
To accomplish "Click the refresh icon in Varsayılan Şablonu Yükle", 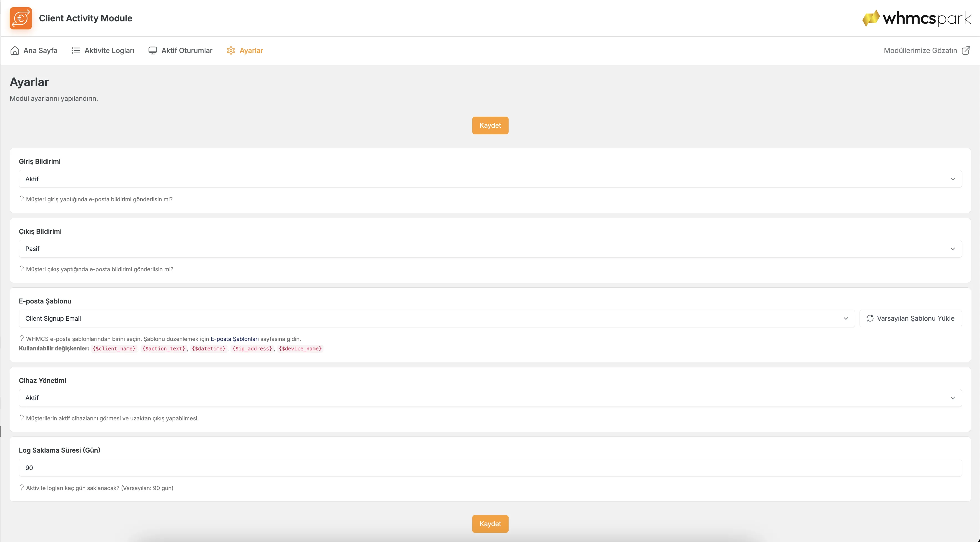I will point(870,318).
